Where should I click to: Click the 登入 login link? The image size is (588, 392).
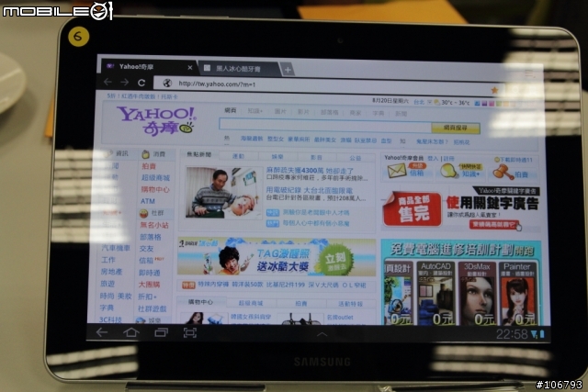[x=433, y=159]
